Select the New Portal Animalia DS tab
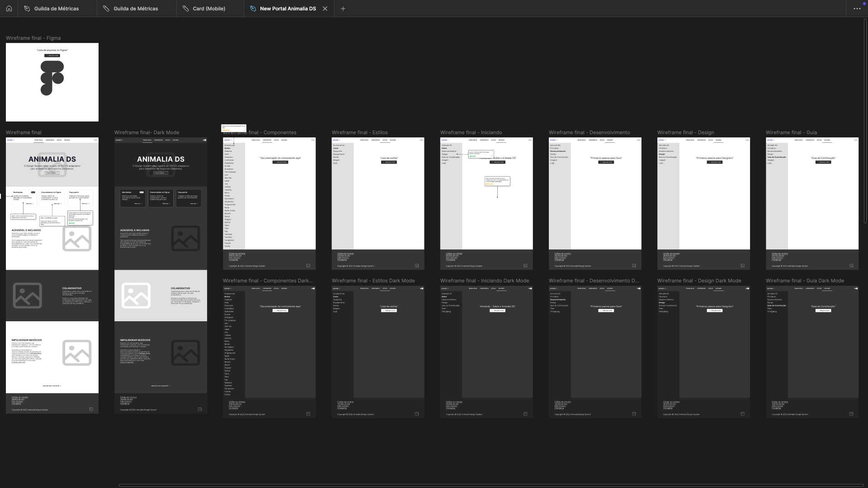 point(288,9)
